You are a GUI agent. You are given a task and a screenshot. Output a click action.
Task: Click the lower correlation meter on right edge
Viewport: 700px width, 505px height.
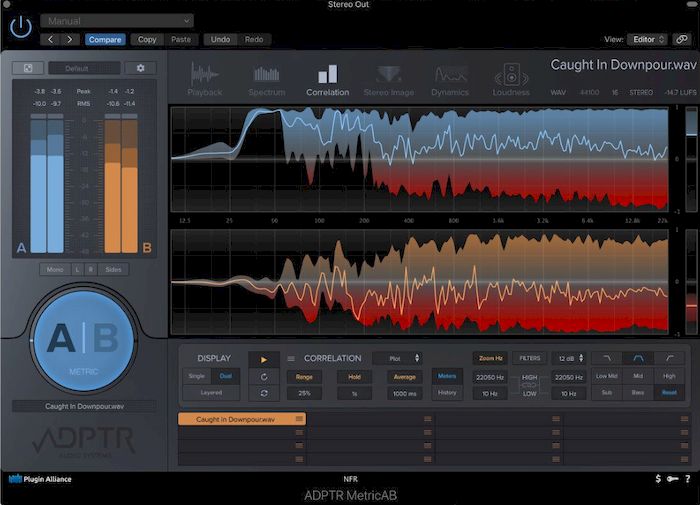[692, 282]
